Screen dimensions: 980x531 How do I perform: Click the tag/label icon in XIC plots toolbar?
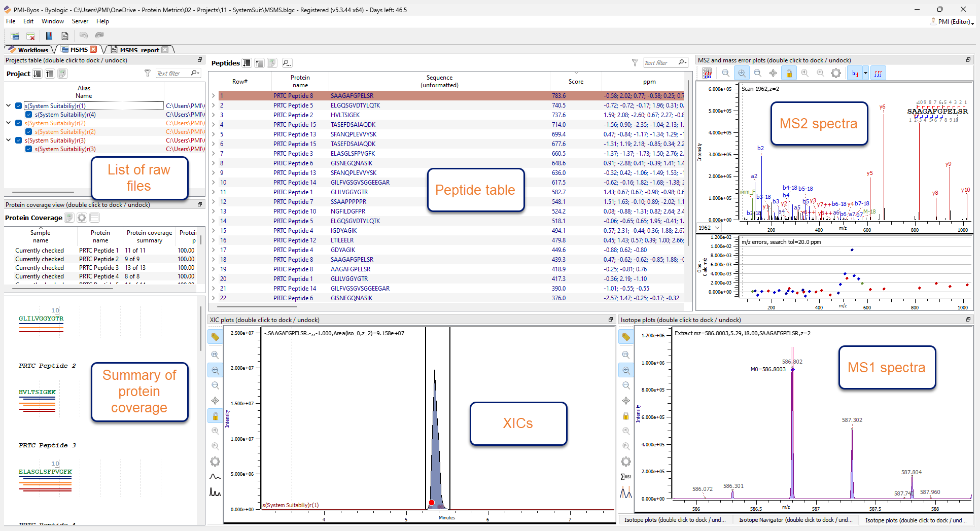click(215, 336)
